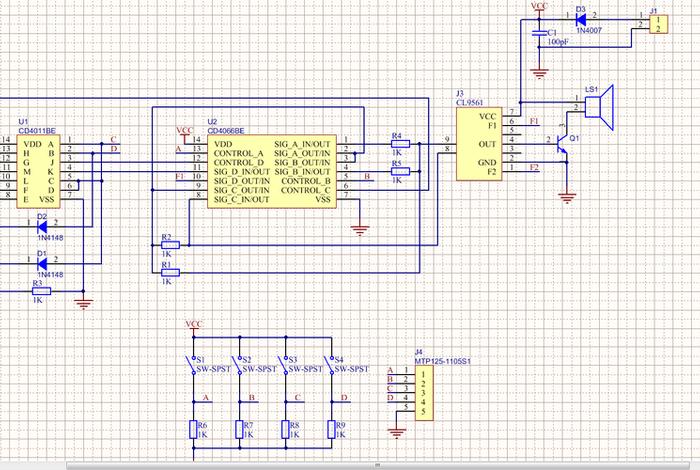This screenshot has height=470, width=700.
Task: Click net label D below switch S4
Action: [x=344, y=397]
